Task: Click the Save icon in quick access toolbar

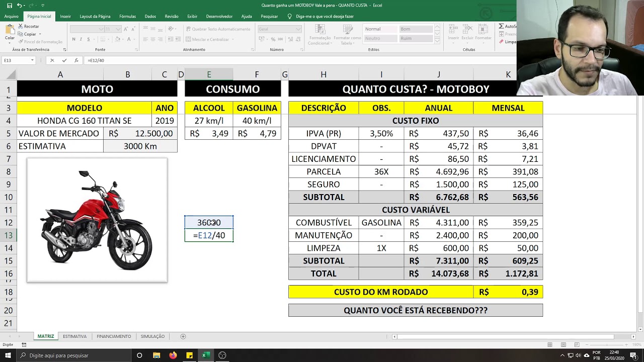Action: pos(9,6)
